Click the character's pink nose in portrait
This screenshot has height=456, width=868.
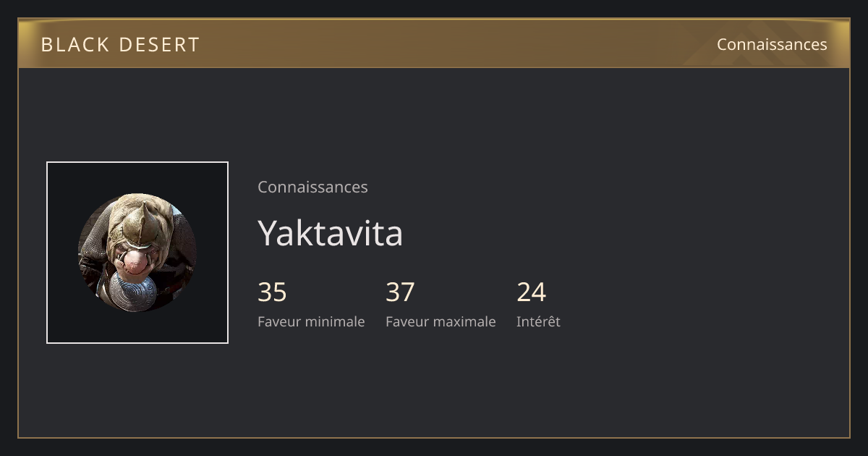(x=137, y=263)
